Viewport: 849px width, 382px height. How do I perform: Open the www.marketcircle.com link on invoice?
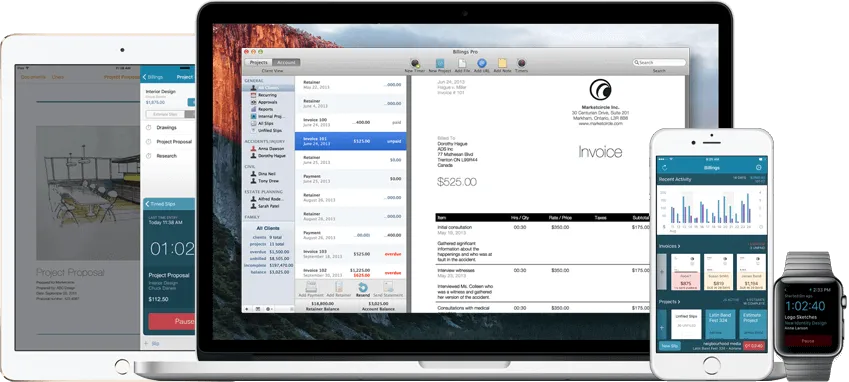click(x=600, y=123)
